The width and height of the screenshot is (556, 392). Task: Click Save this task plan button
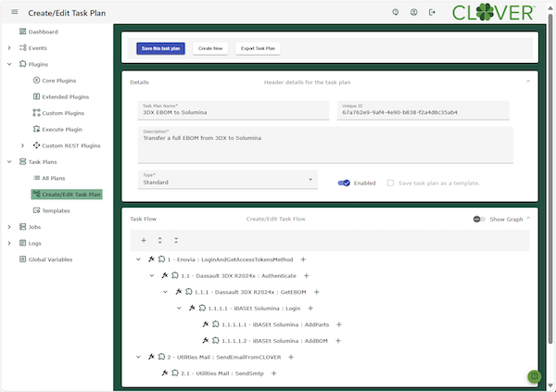click(160, 48)
